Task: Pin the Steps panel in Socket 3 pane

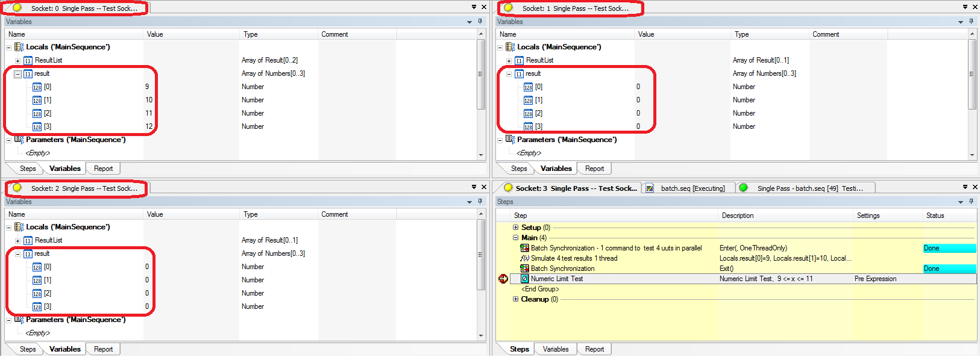Action: pos(971,202)
